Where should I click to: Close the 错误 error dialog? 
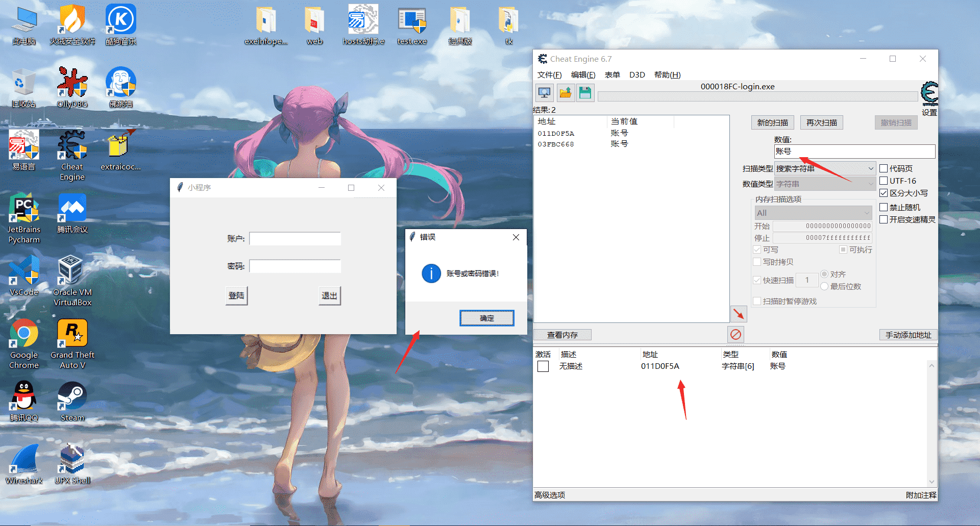516,237
